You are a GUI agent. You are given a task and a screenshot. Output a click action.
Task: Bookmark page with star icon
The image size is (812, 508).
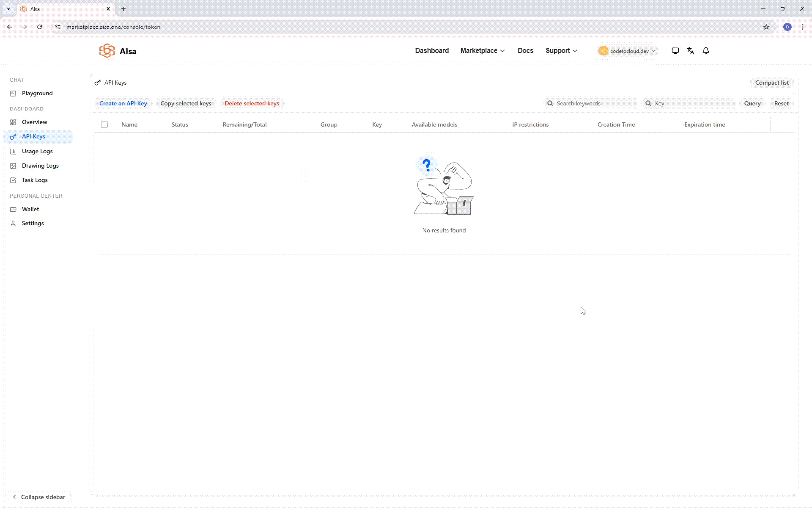click(x=766, y=27)
